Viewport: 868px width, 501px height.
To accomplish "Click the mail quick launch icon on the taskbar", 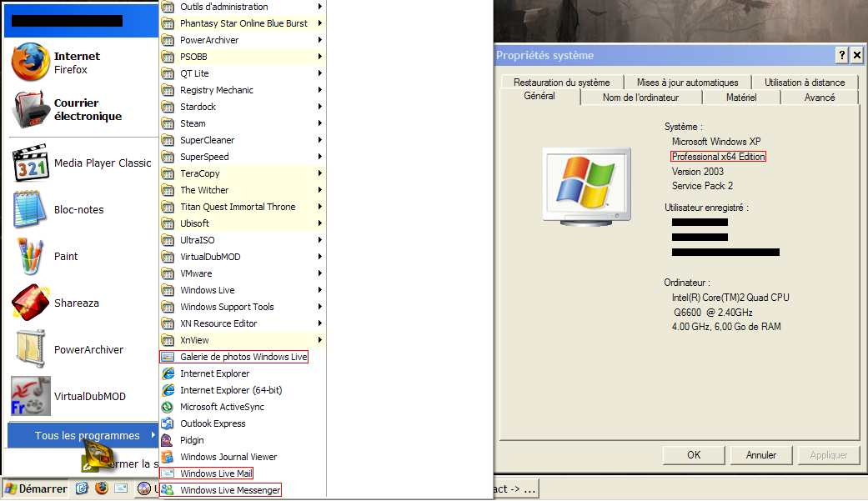I will [121, 488].
